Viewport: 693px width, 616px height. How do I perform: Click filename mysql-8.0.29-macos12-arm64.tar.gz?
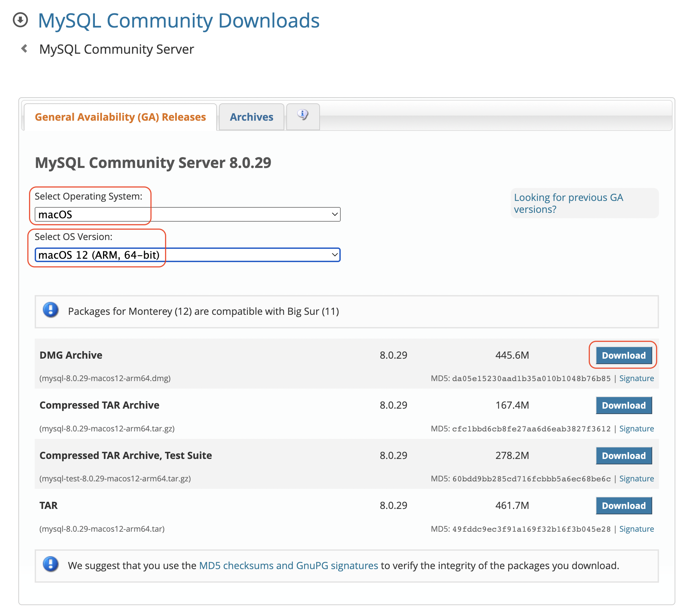pyautogui.click(x=107, y=429)
